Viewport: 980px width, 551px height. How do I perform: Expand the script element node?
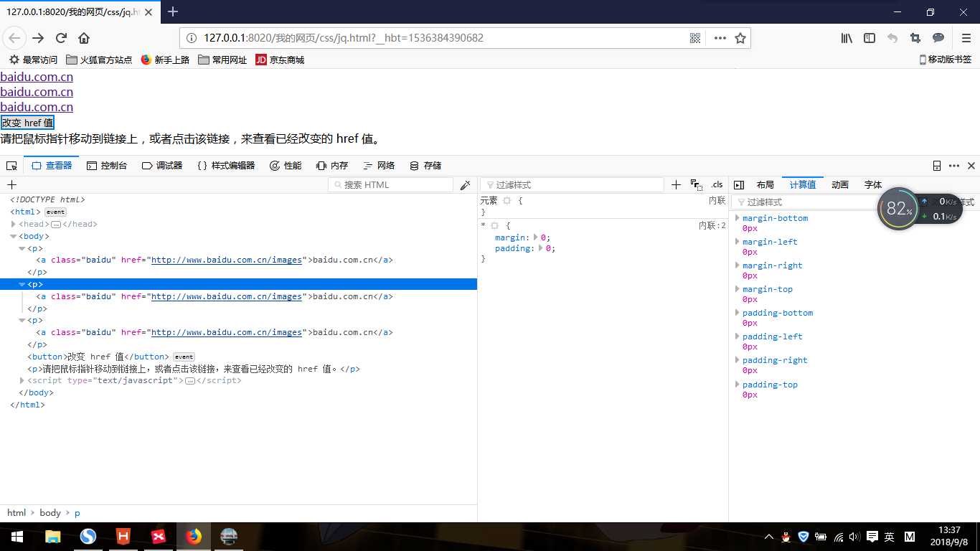pyautogui.click(x=22, y=380)
